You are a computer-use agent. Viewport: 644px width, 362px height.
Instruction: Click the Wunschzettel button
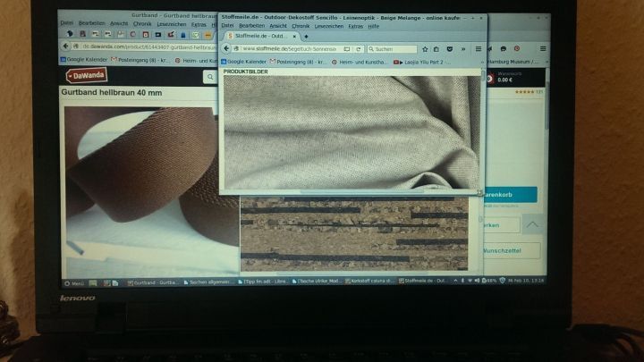512,251
